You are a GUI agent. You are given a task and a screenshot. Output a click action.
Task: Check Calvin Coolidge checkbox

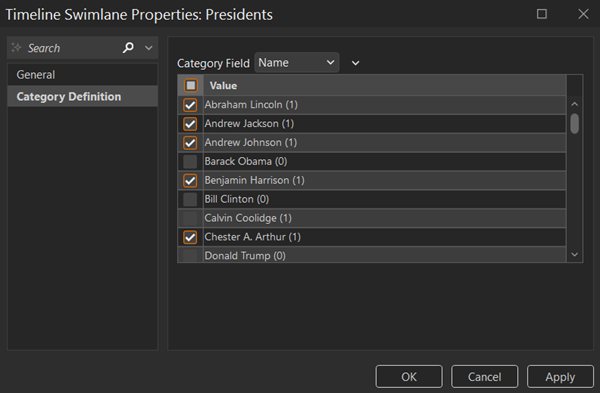(x=190, y=218)
